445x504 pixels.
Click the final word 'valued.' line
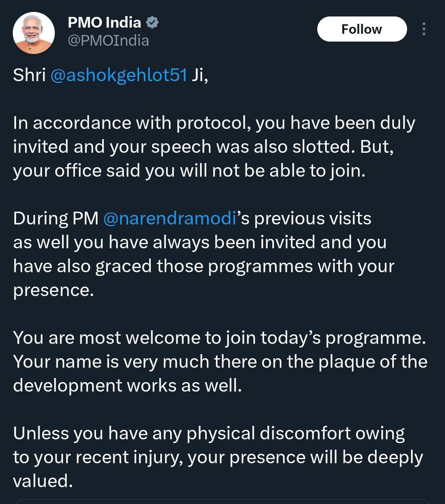[x=43, y=481]
